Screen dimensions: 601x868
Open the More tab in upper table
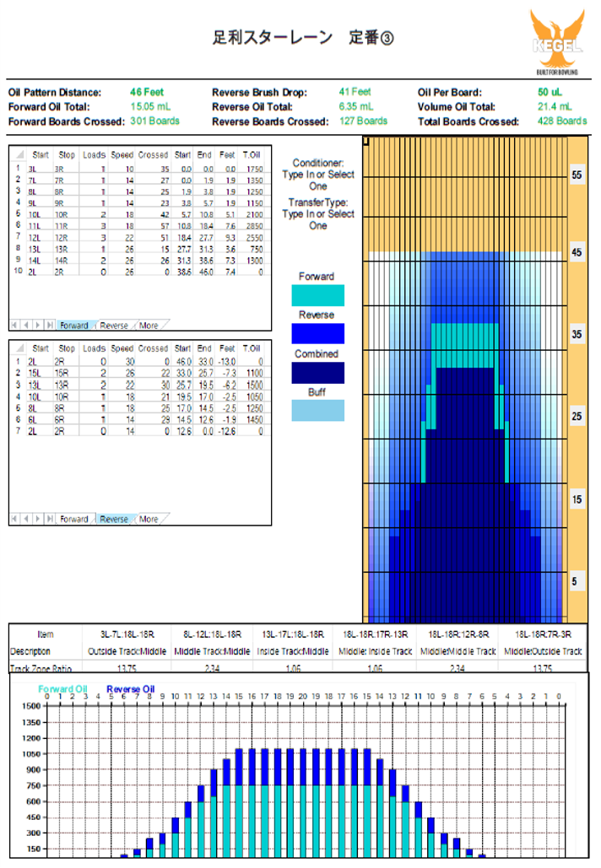pyautogui.click(x=149, y=325)
